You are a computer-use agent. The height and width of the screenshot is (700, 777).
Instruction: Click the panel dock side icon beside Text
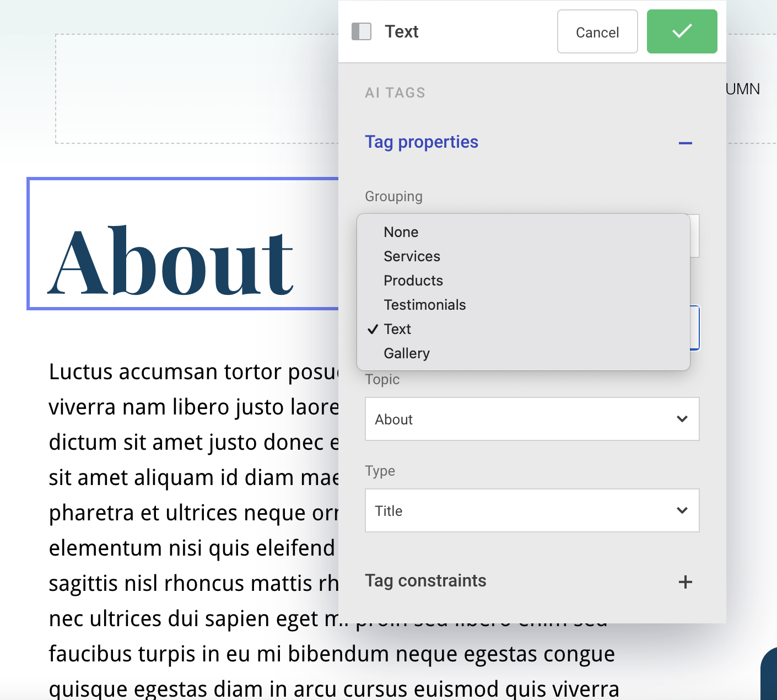click(x=361, y=31)
